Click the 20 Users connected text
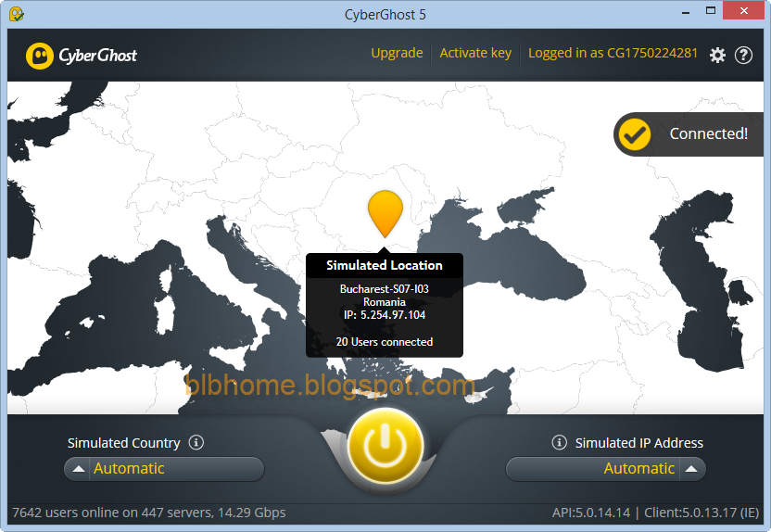Image resolution: width=771 pixels, height=532 pixels. [x=385, y=342]
